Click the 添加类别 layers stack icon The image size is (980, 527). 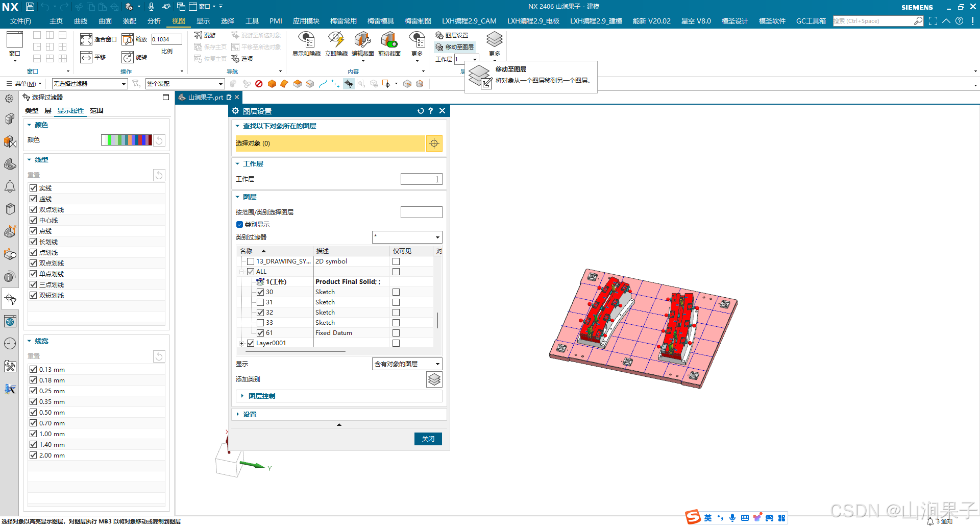(x=434, y=379)
